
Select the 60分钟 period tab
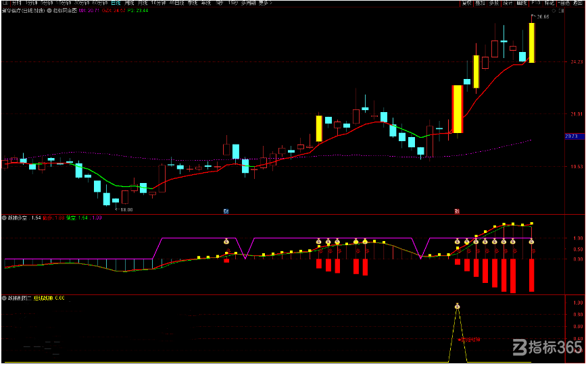tap(100, 3)
